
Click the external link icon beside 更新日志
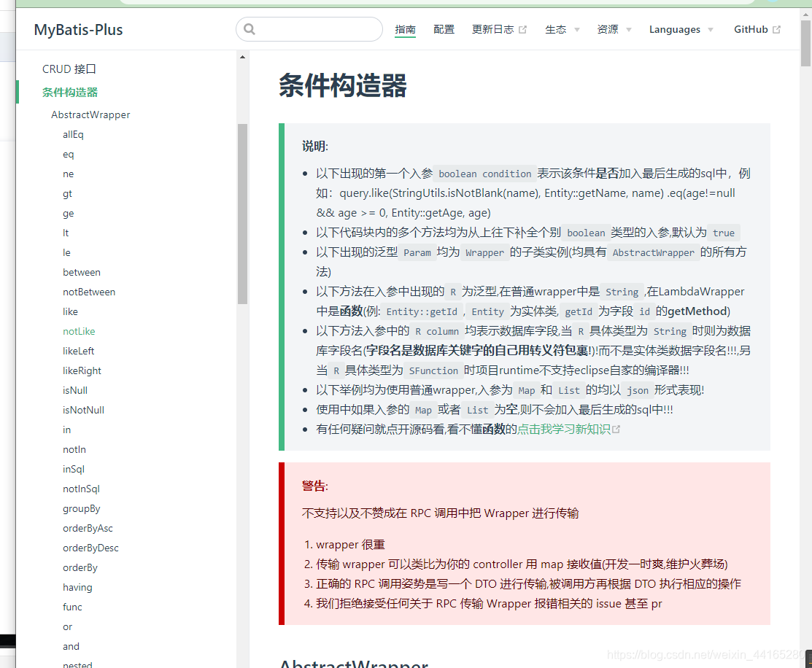[x=522, y=29]
